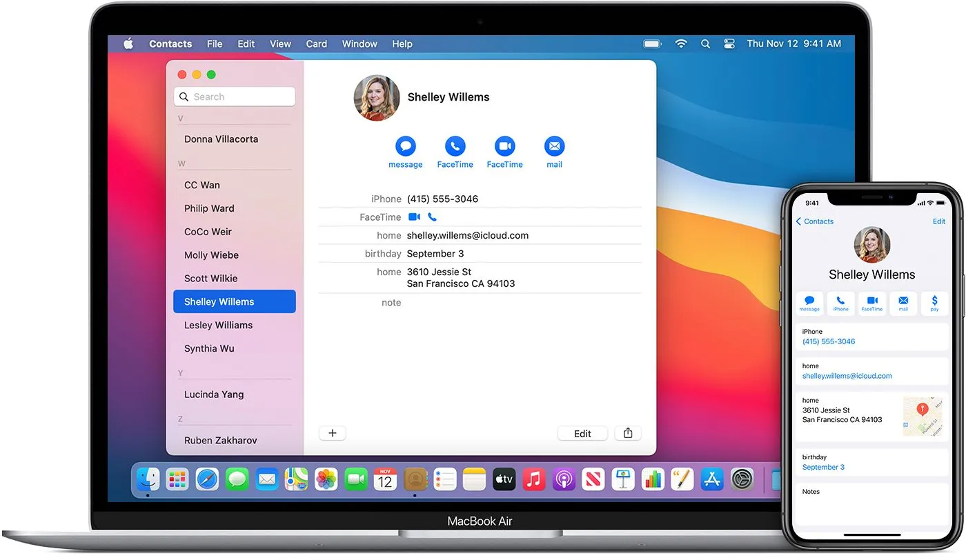966x560 pixels.
Task: Click the share icon to export the contact
Action: coord(627,432)
